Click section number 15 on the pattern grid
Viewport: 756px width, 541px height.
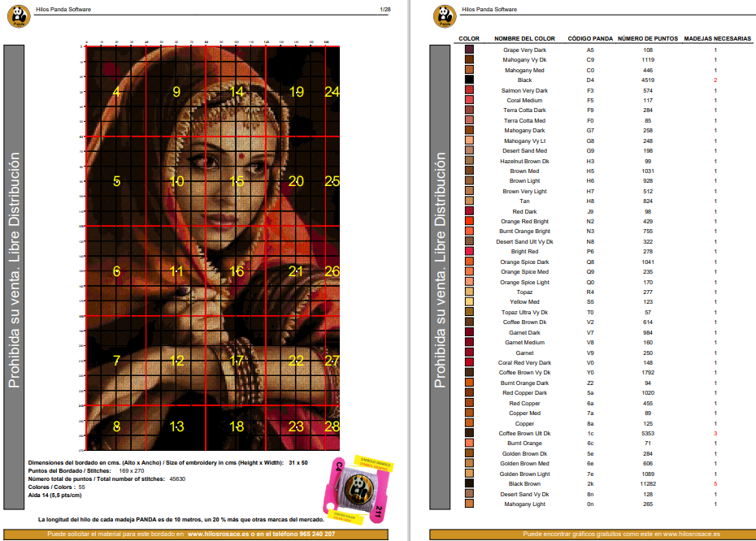237,181
